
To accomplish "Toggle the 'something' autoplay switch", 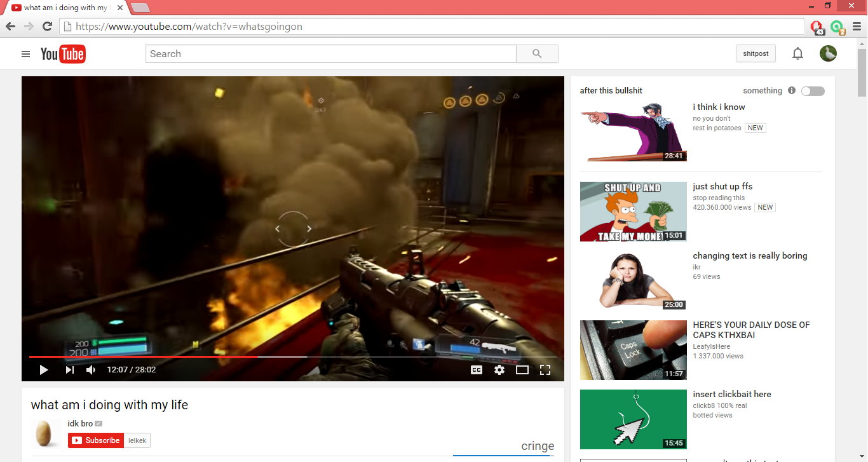I will coord(813,91).
